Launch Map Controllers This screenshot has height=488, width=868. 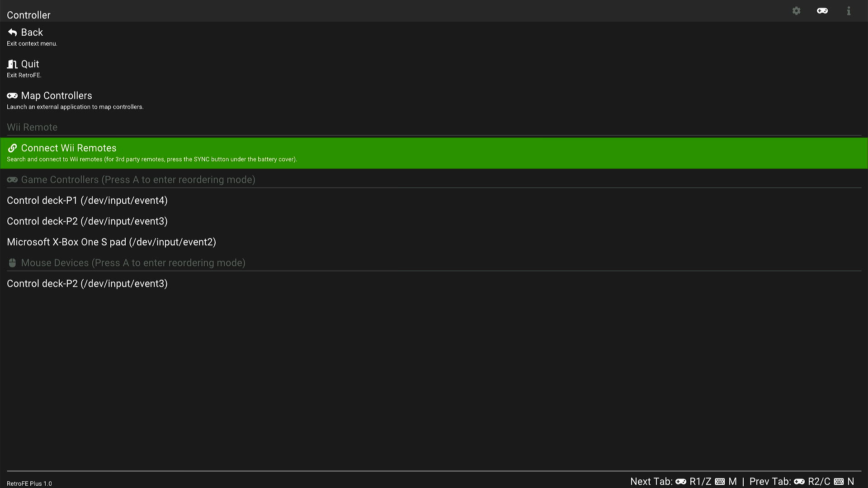(57, 95)
